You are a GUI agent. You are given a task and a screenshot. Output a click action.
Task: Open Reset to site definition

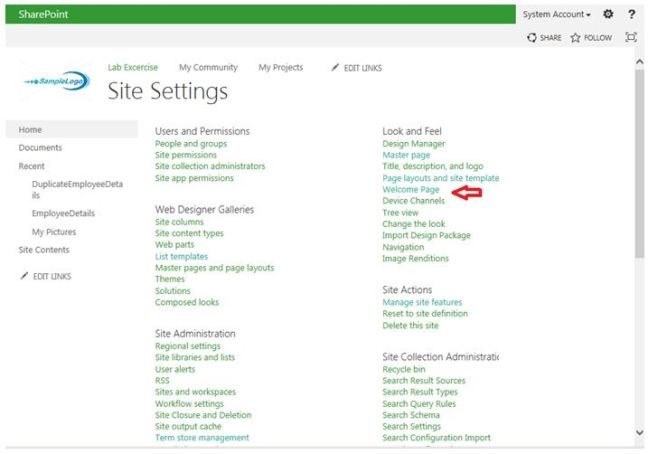(x=425, y=313)
